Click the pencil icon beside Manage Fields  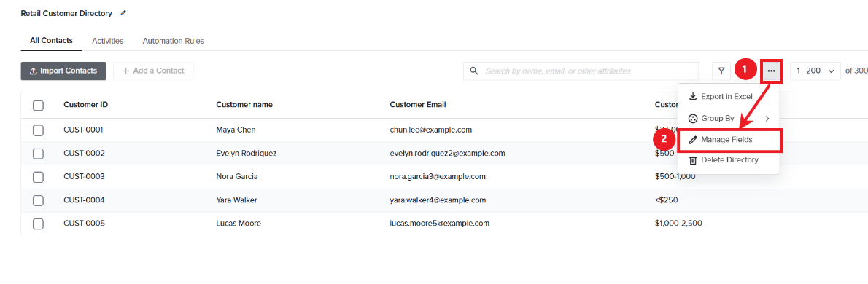(x=692, y=140)
